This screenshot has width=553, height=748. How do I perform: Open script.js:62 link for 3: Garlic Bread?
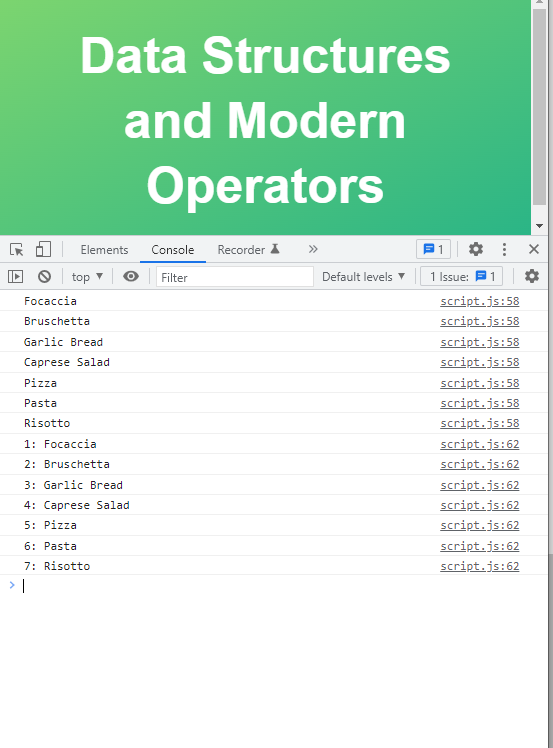click(480, 485)
